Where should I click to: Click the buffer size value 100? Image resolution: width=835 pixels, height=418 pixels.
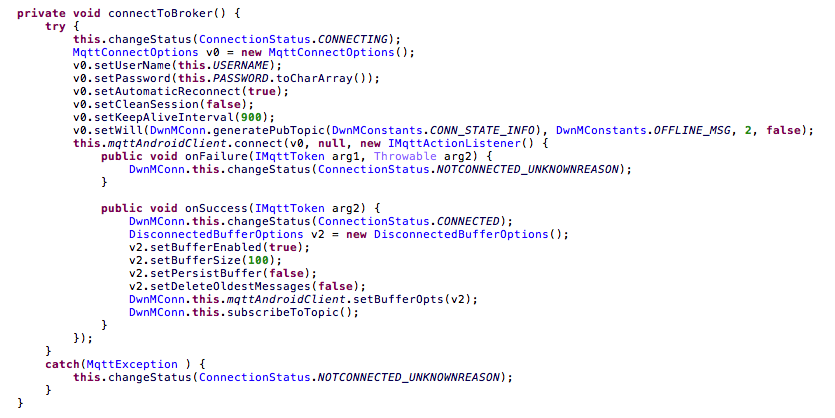(x=258, y=260)
